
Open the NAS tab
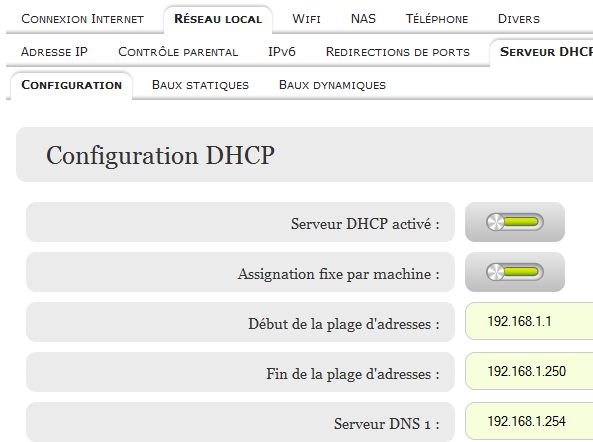[363, 19]
